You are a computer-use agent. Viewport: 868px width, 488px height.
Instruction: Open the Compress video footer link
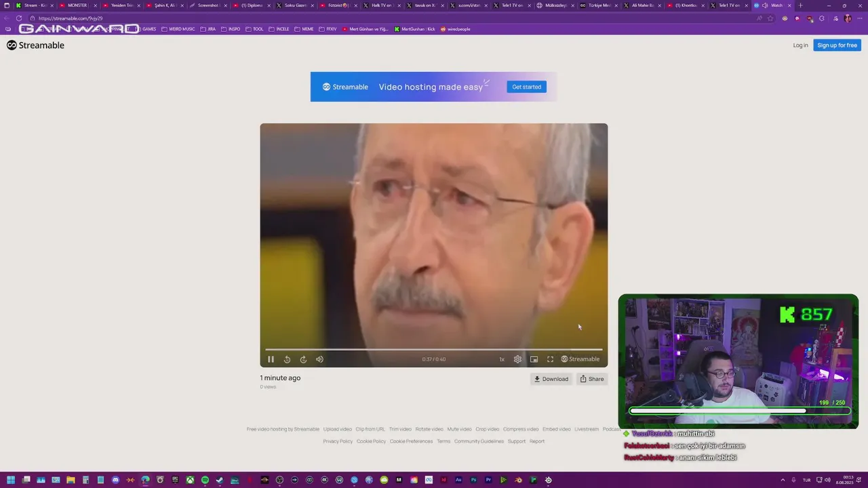coord(521,429)
